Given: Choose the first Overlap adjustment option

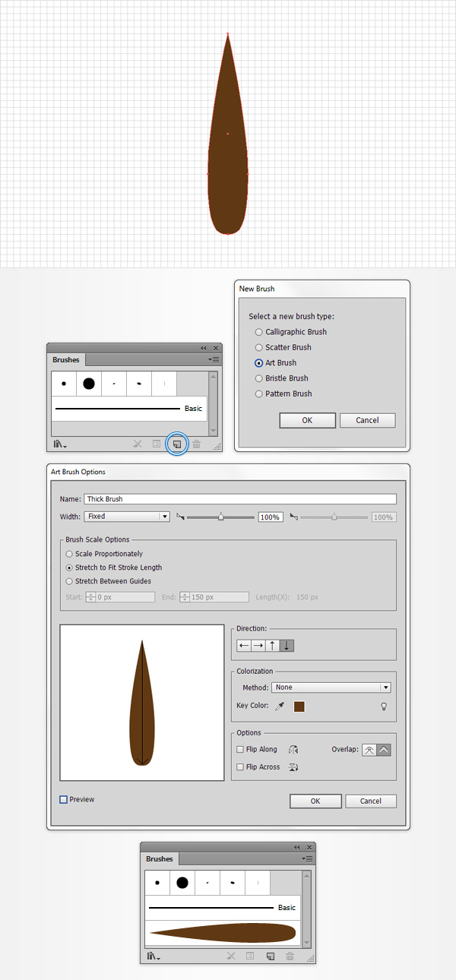Looking at the screenshot, I should [x=369, y=750].
